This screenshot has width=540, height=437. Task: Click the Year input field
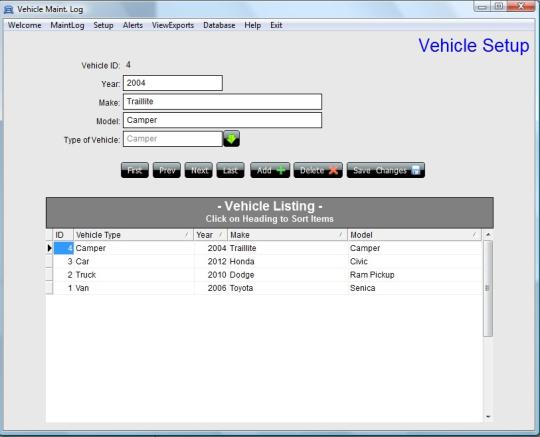click(x=173, y=83)
